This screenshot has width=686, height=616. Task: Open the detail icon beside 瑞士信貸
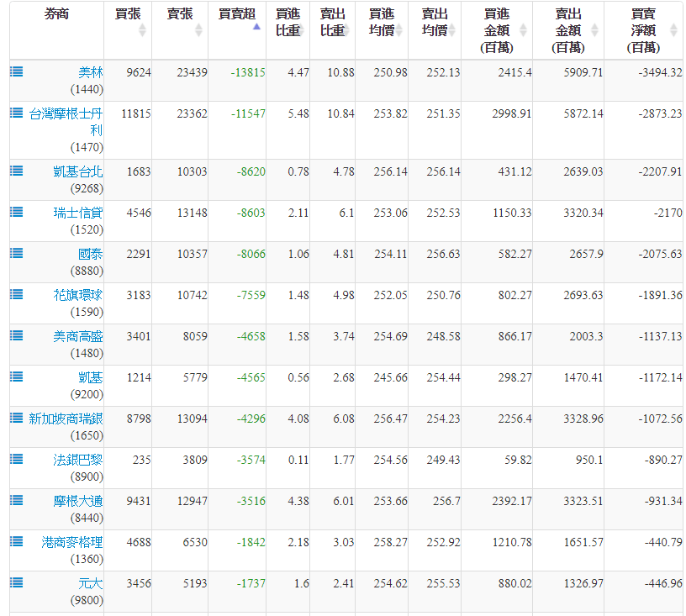coord(17,212)
